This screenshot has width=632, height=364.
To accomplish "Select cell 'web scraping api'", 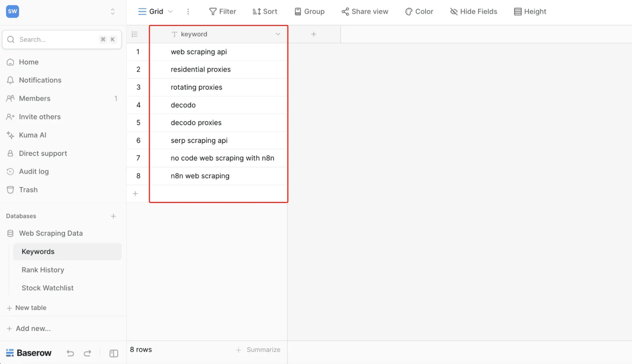I will point(218,52).
